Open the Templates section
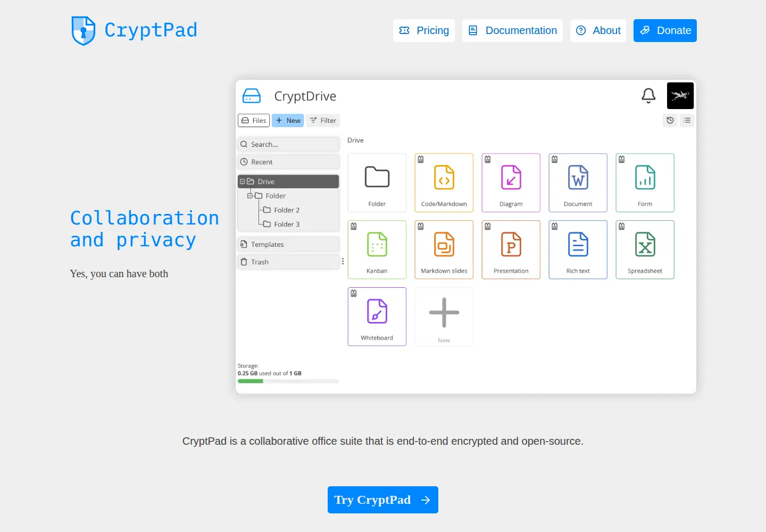Screen dimensions: 766x532 pos(288,244)
